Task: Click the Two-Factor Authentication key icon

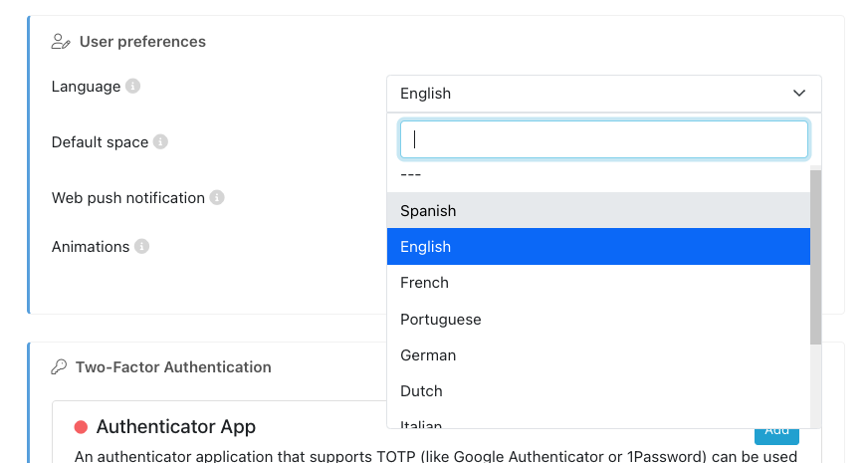Action: point(59,367)
